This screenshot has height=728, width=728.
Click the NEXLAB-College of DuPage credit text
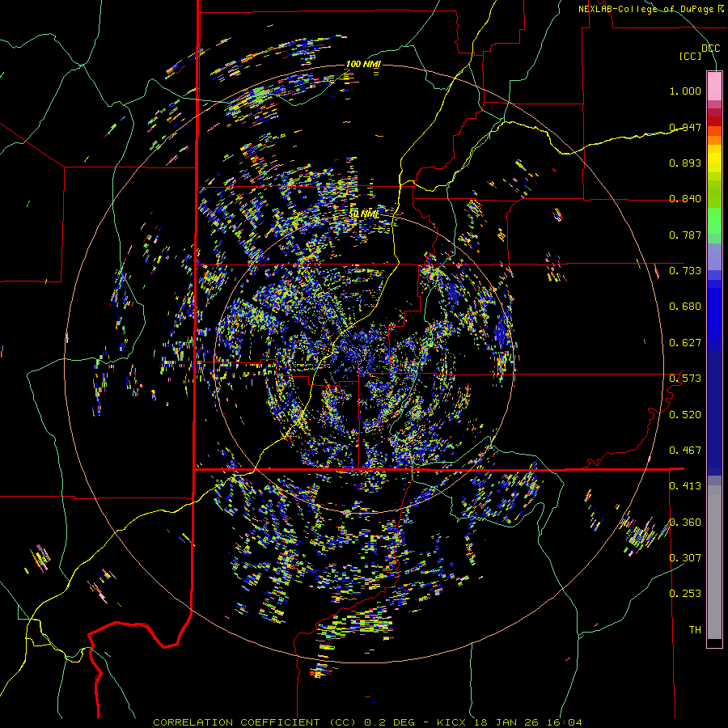[646, 9]
